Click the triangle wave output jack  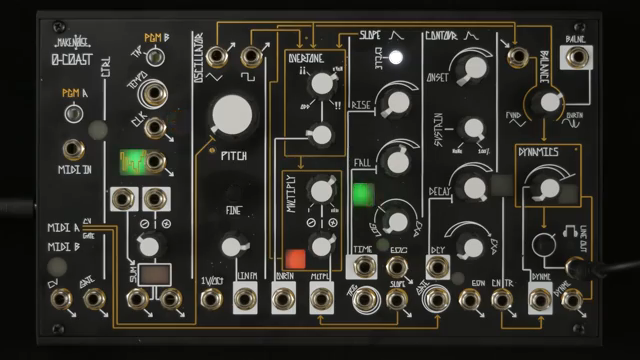click(x=217, y=57)
